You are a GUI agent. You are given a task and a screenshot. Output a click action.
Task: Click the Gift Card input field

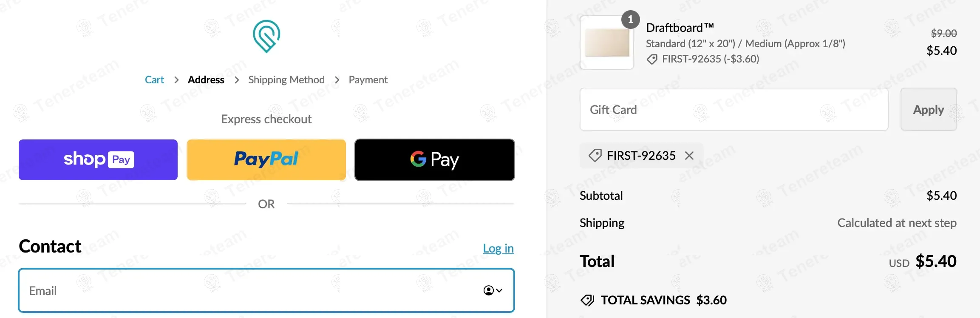click(x=734, y=110)
